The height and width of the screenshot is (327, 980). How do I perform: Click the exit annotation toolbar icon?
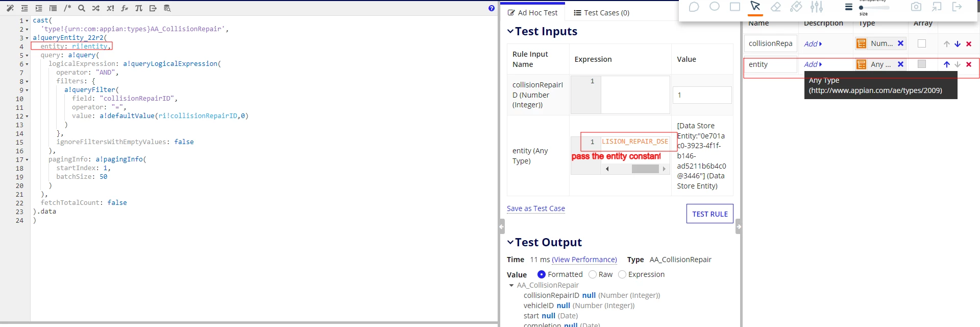957,7
